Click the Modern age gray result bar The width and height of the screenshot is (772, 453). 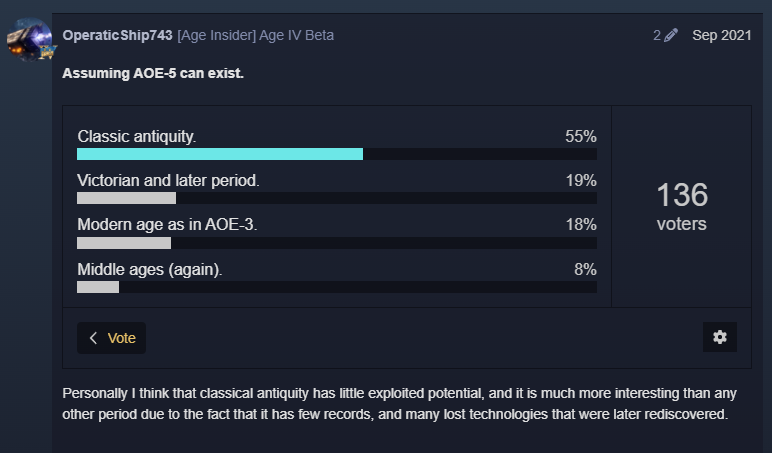(124, 242)
